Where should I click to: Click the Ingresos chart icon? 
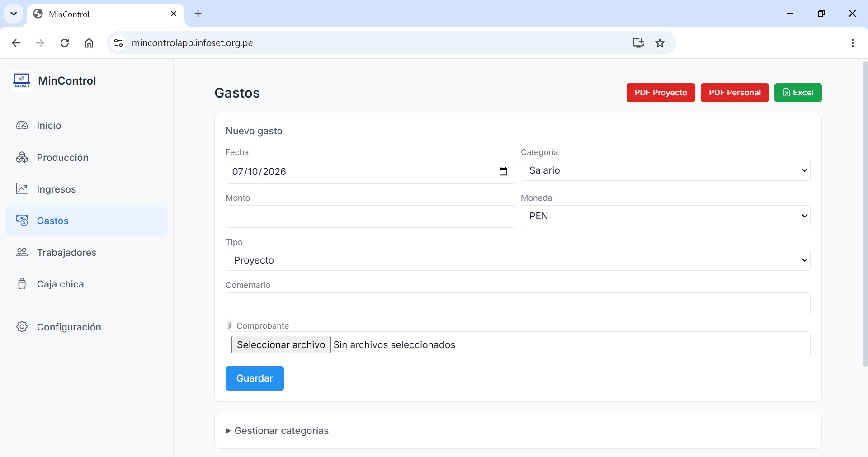coord(22,189)
